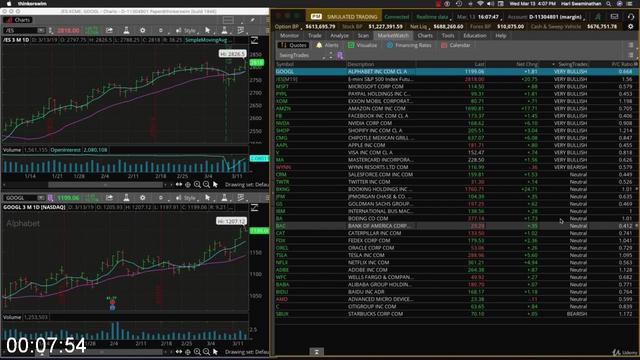This screenshot has height=360, width=640.
Task: Switch to the Scan tab
Action: click(x=363, y=36)
